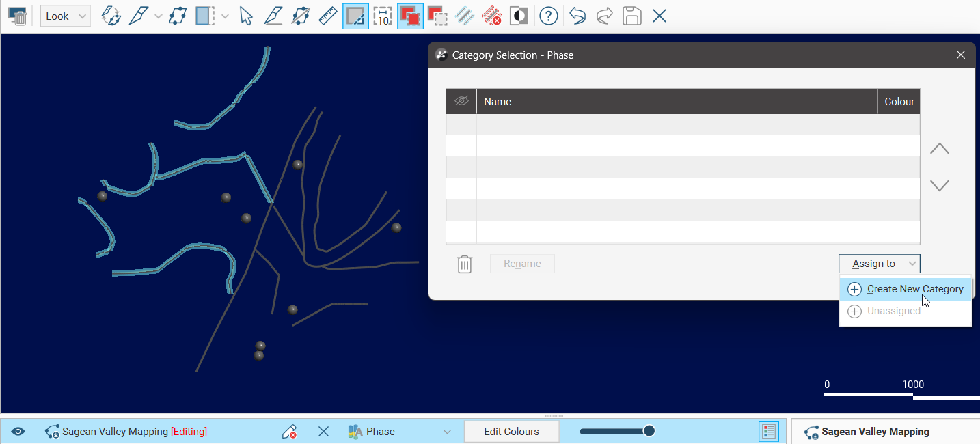Screen dimensions: 980x444
Task: Select the Unassigned menu option
Action: pyautogui.click(x=893, y=311)
